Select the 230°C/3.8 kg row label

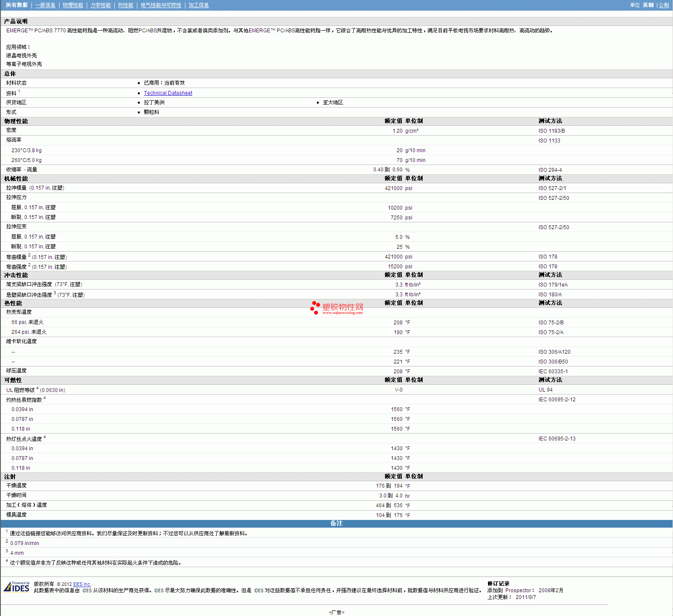coord(26,150)
